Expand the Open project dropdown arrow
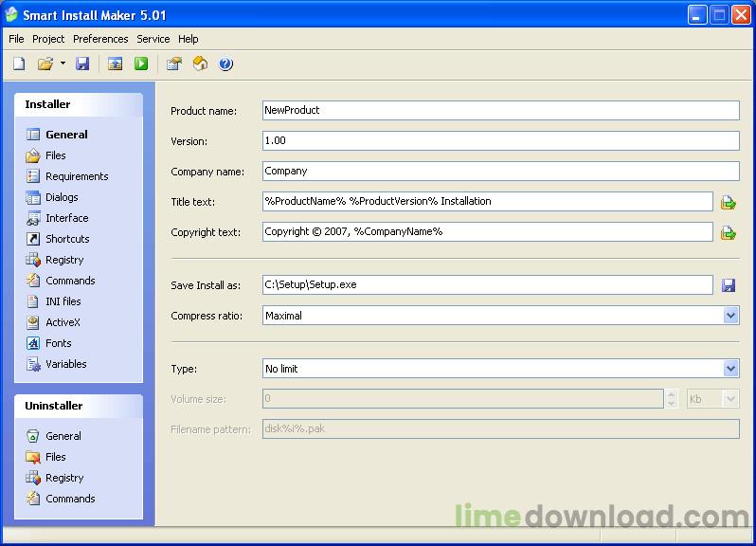Screen dimensions: 756x546 (x=63, y=64)
